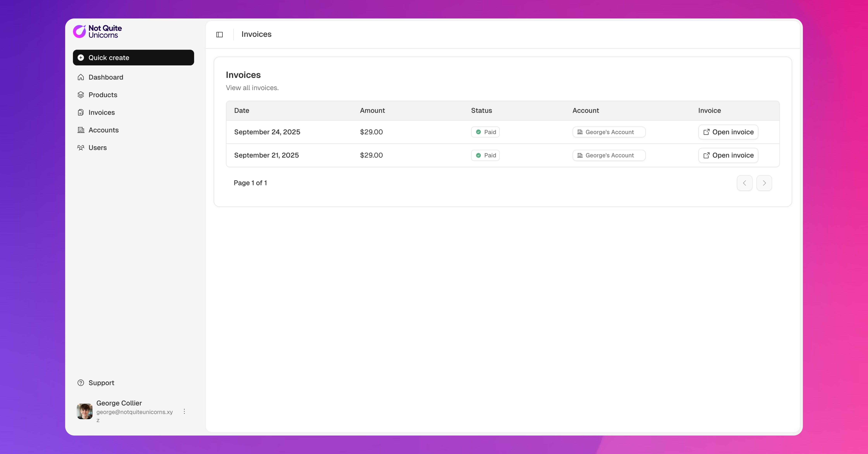Click the Products layers icon

coord(81,95)
